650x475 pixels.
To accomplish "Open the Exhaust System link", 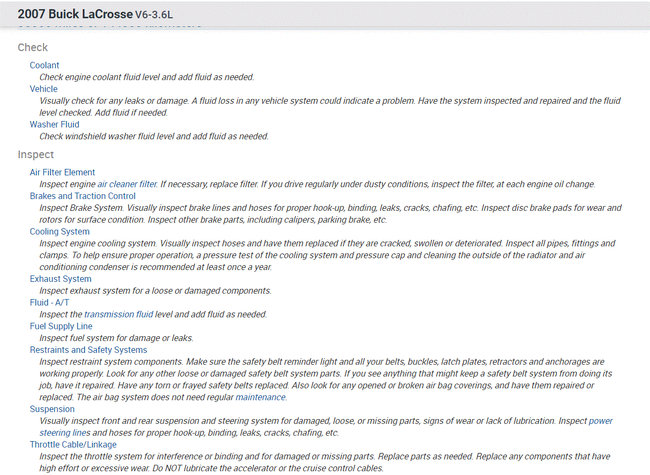I will click(61, 279).
